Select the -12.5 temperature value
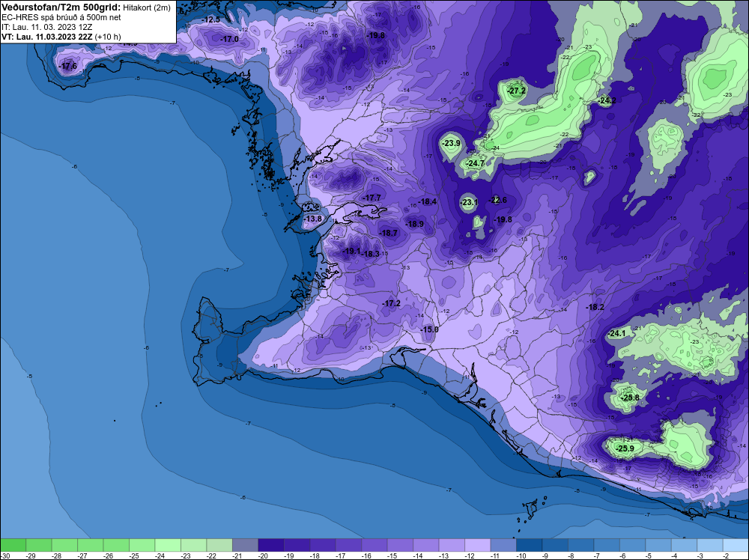Viewport: 749px width, 560px height. tap(210, 19)
